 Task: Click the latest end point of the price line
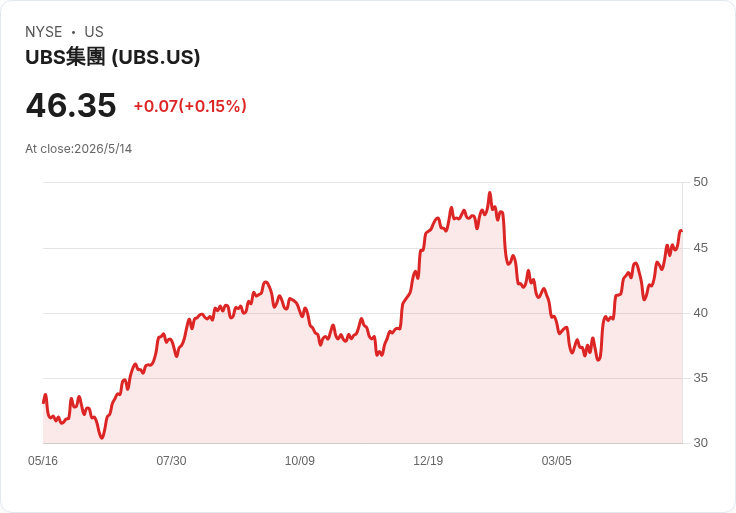point(681,230)
